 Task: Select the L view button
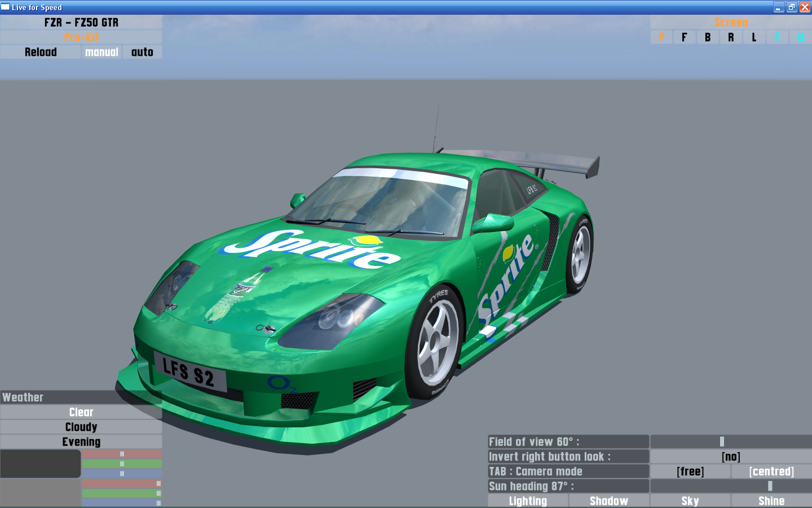tap(754, 37)
